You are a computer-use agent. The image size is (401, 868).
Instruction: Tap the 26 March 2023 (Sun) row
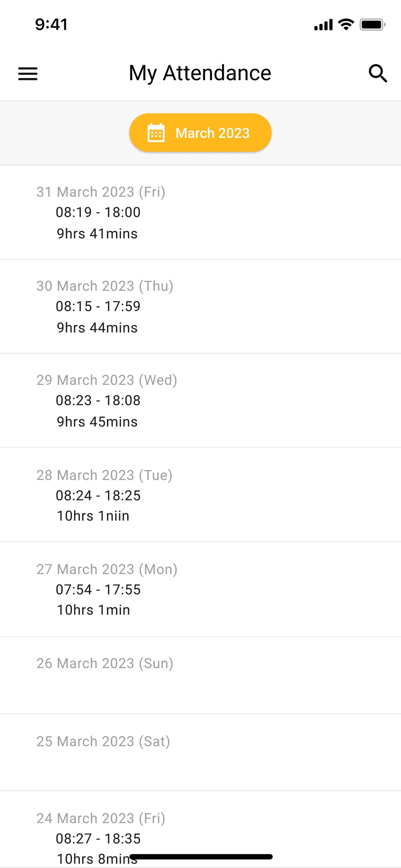(x=200, y=675)
